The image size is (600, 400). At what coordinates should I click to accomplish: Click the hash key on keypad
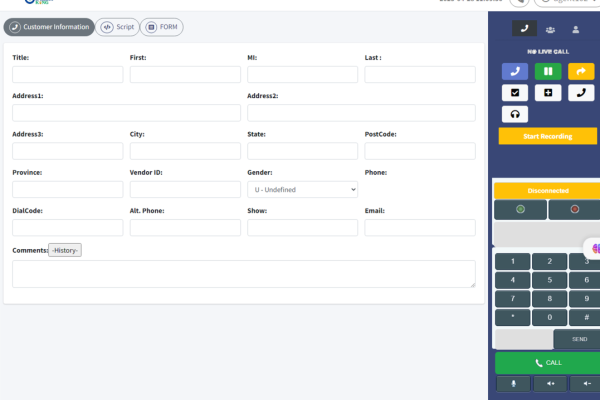[x=586, y=318]
